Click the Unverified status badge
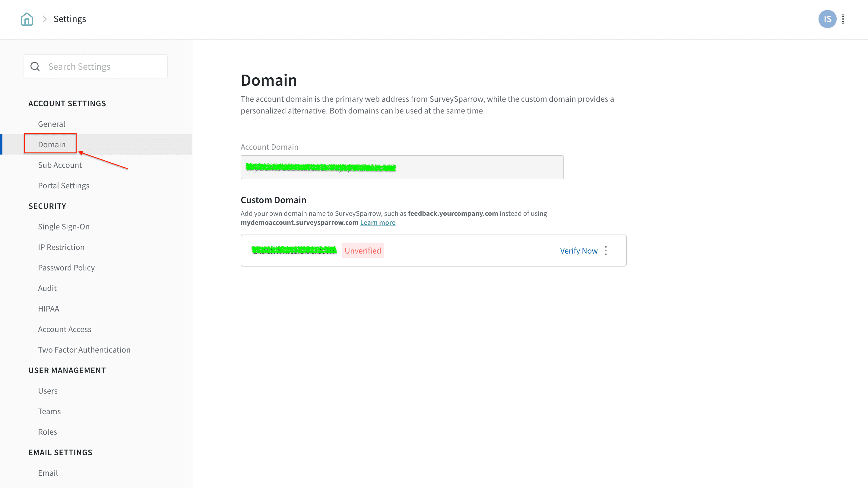This screenshot has height=489, width=868. pyautogui.click(x=363, y=251)
